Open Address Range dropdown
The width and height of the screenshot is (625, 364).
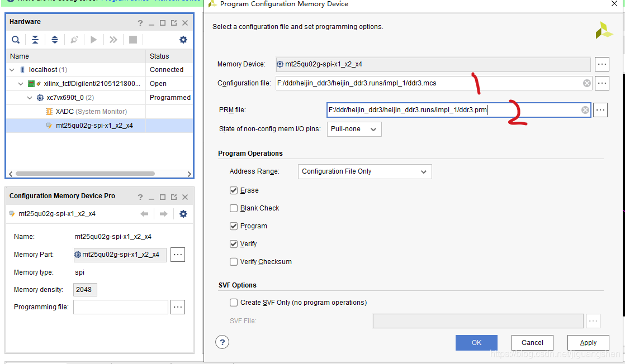(x=364, y=171)
